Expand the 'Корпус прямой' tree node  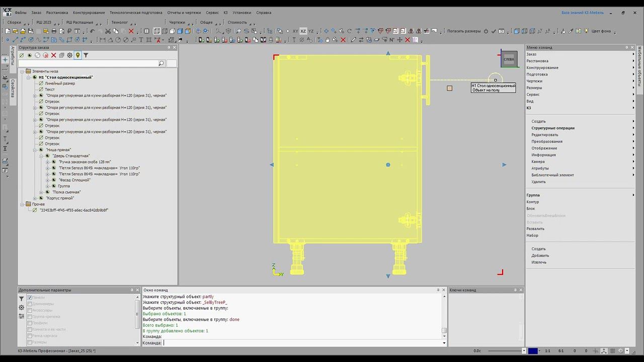pyautogui.click(x=35, y=198)
